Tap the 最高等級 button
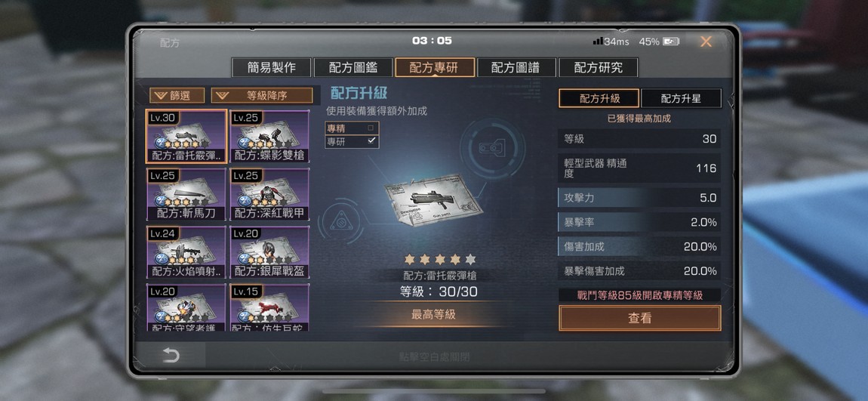 point(433,314)
